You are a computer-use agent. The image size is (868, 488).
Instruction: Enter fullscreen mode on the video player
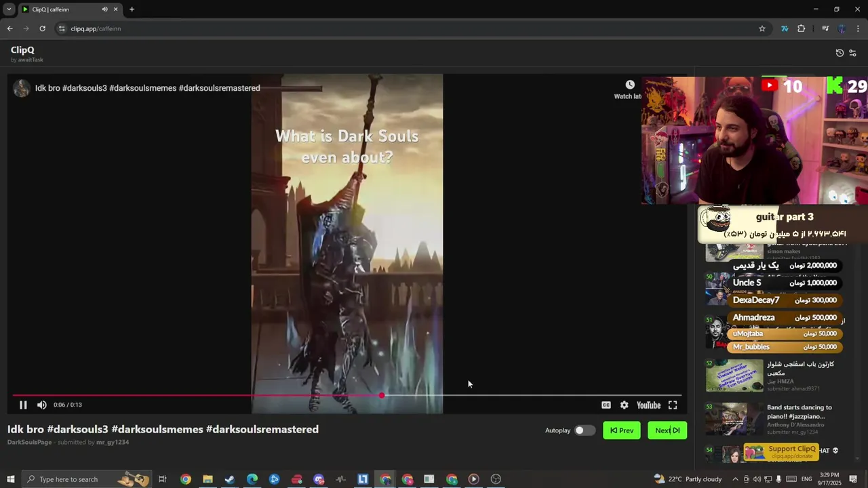point(673,405)
